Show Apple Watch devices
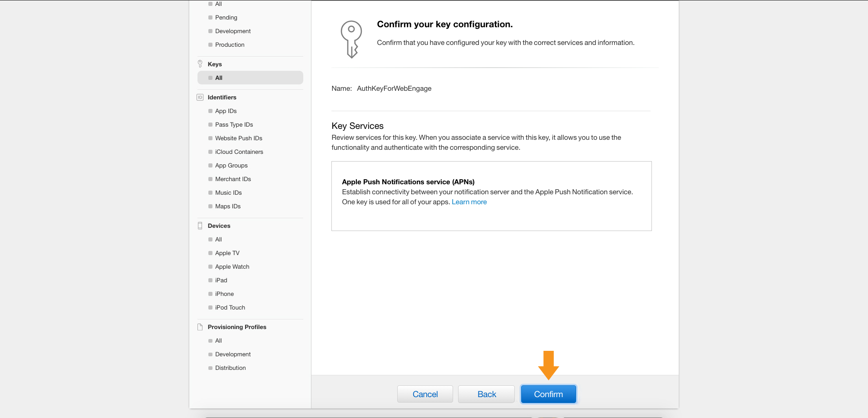Screen dimensions: 868x418 232,266
